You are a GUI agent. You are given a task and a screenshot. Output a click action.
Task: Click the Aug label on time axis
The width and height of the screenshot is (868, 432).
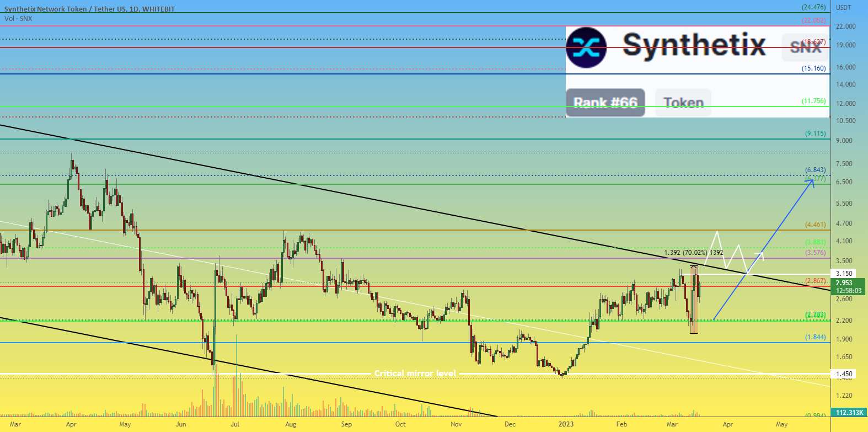coord(291,424)
